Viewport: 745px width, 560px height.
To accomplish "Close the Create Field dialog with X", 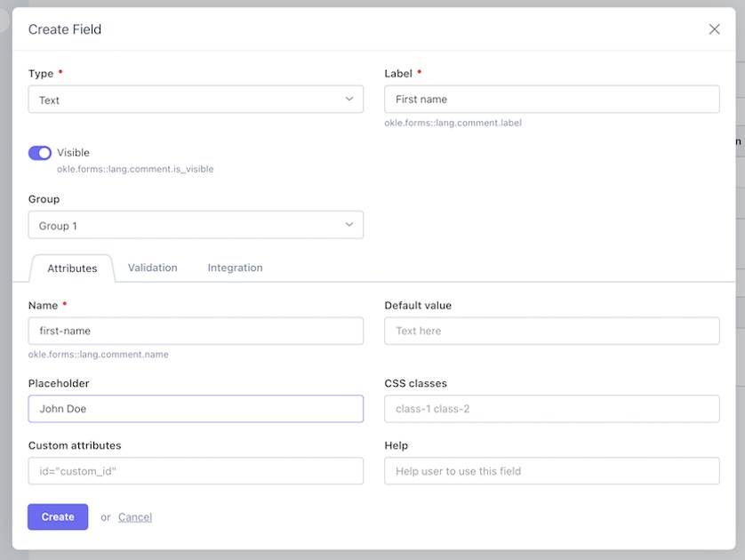I will pyautogui.click(x=714, y=29).
